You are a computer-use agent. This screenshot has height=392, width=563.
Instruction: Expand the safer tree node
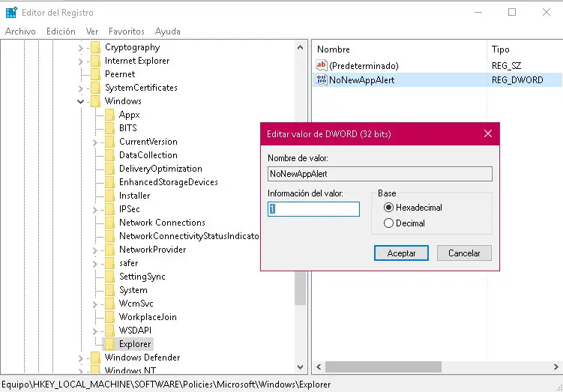click(94, 264)
